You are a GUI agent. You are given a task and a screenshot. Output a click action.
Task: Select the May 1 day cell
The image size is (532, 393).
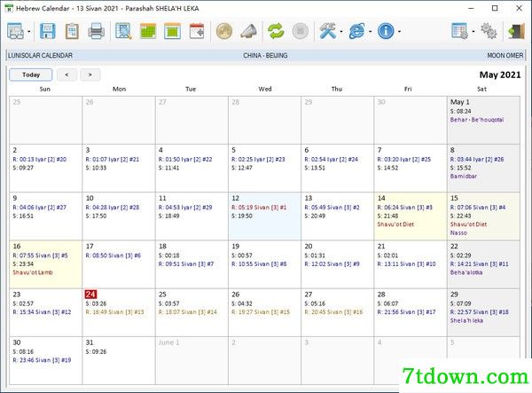483,120
